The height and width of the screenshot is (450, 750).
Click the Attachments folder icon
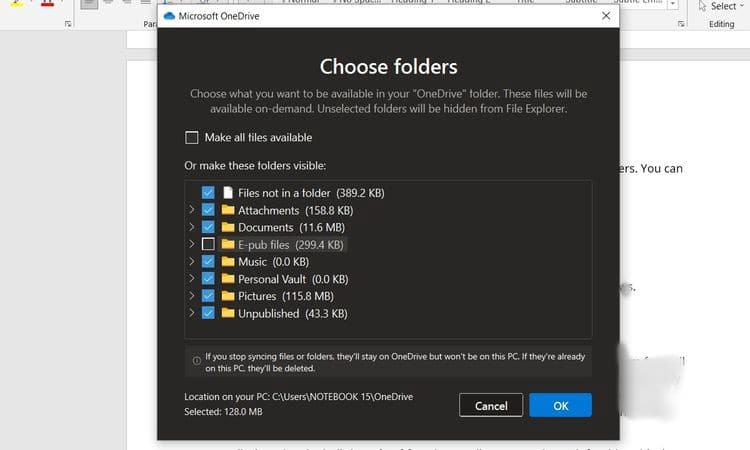[228, 210]
